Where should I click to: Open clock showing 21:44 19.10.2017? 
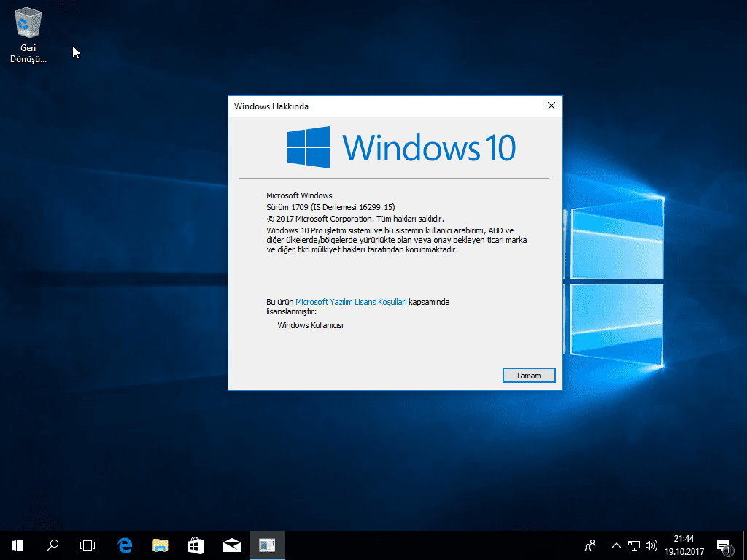684,545
